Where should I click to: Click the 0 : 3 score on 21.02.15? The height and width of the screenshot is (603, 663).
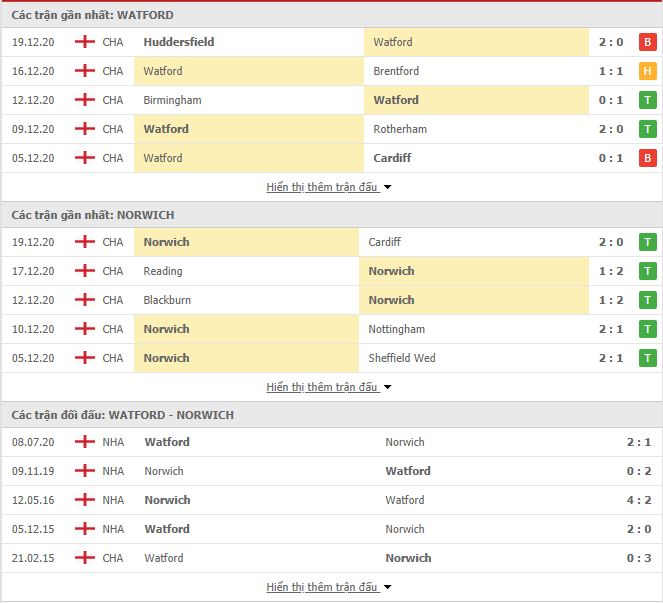637,558
